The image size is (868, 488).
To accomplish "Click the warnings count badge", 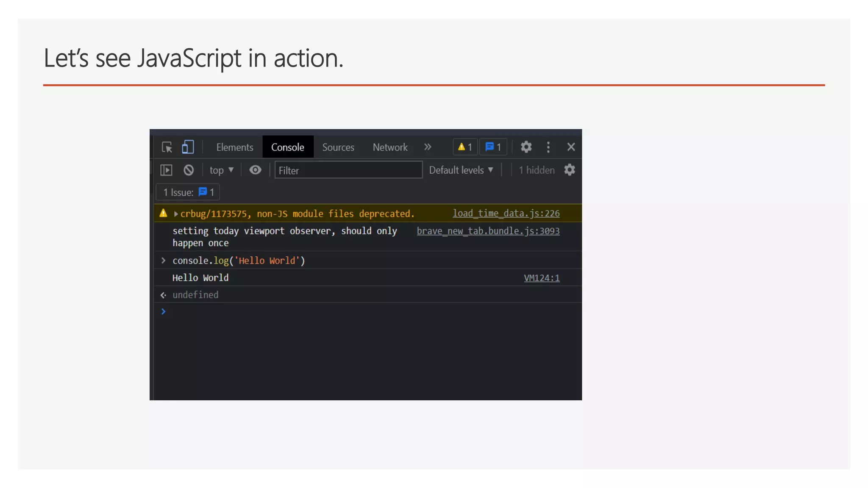I will tap(465, 147).
